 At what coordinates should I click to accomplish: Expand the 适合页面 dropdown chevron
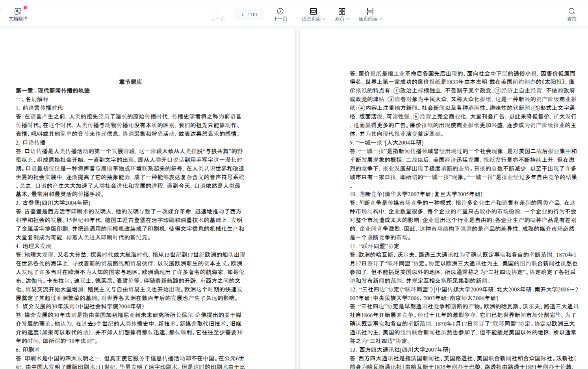pyautogui.click(x=324, y=19)
